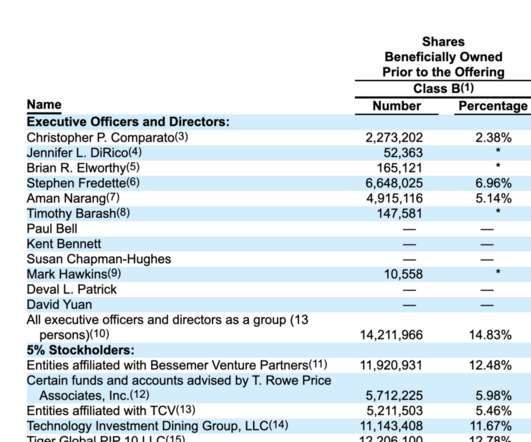Click the 'Number' column header

click(x=397, y=106)
